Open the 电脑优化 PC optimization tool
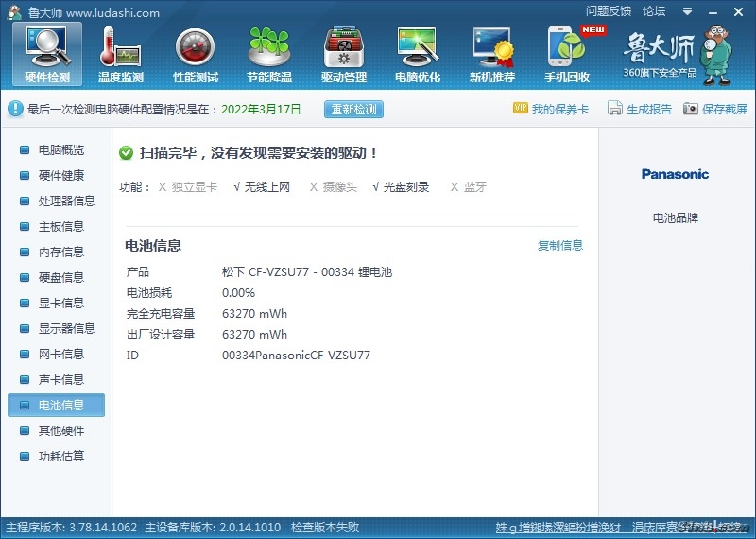 point(418,55)
